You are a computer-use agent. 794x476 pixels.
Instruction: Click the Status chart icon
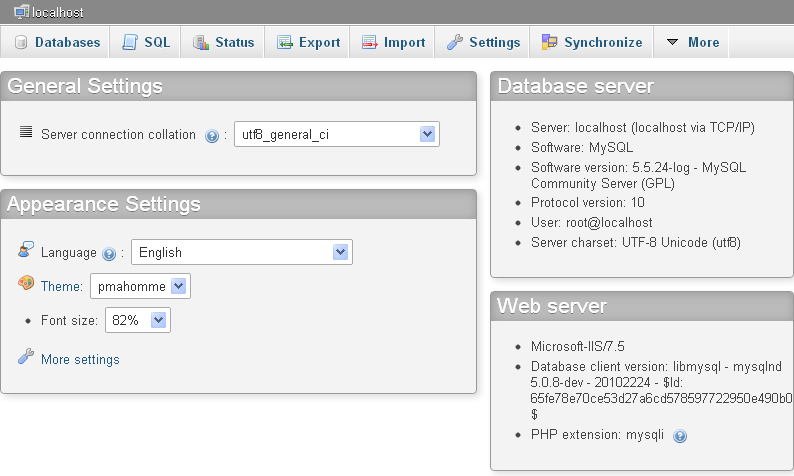(x=200, y=43)
